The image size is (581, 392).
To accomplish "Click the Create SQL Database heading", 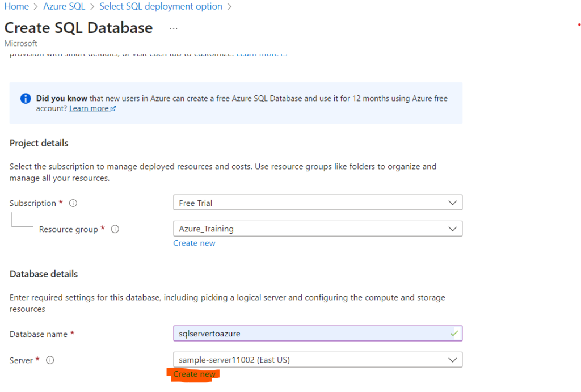I will click(78, 28).
